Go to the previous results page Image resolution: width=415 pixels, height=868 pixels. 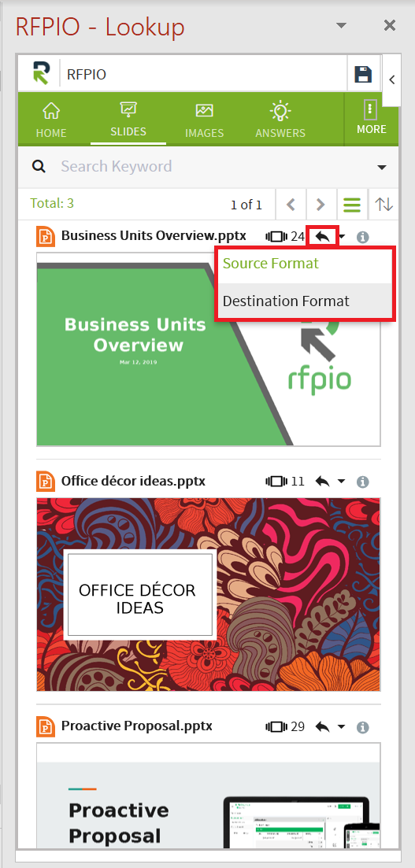(x=291, y=205)
